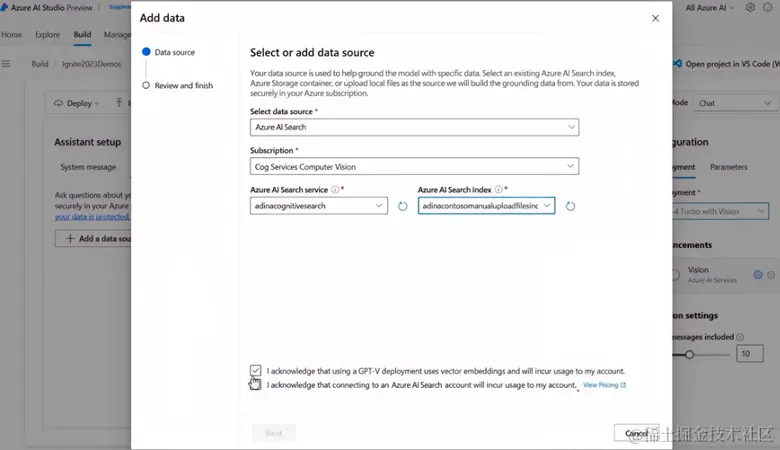Screen dimensions: 780x450
Task: Refresh the Azure AI Search service list
Action: click(403, 206)
